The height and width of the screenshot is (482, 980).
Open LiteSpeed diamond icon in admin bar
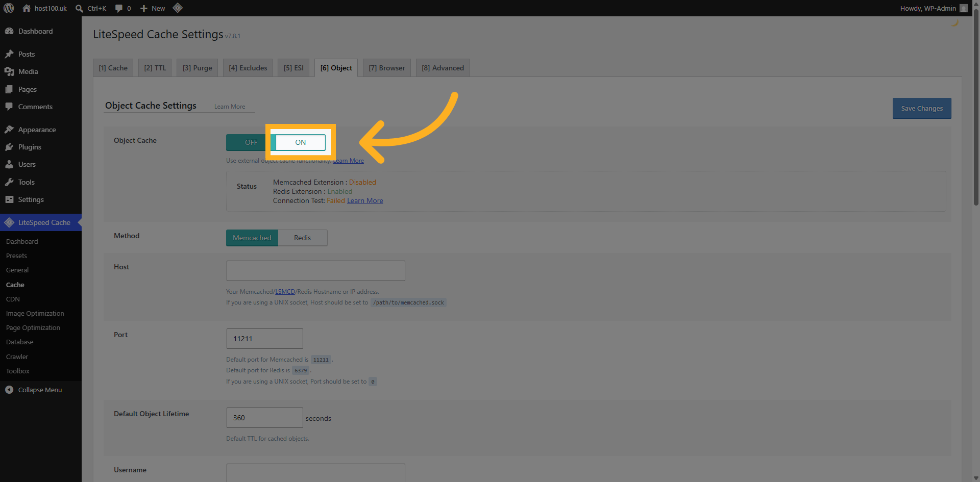[178, 8]
